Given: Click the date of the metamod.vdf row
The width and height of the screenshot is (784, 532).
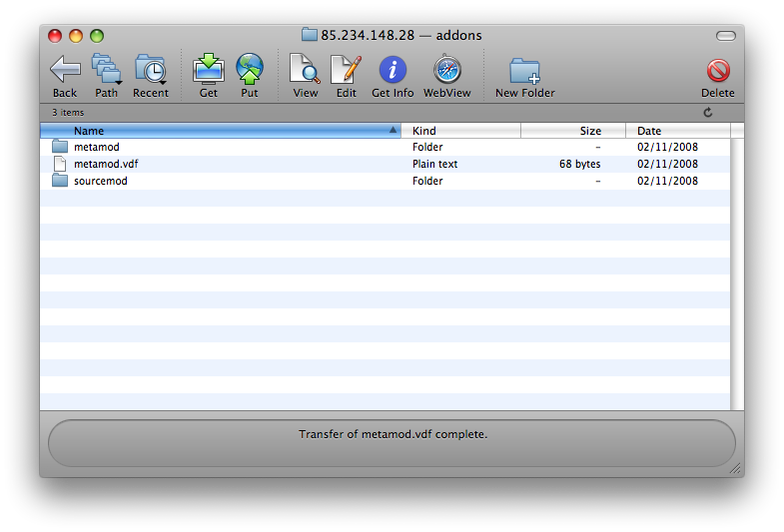Looking at the screenshot, I should point(667,164).
